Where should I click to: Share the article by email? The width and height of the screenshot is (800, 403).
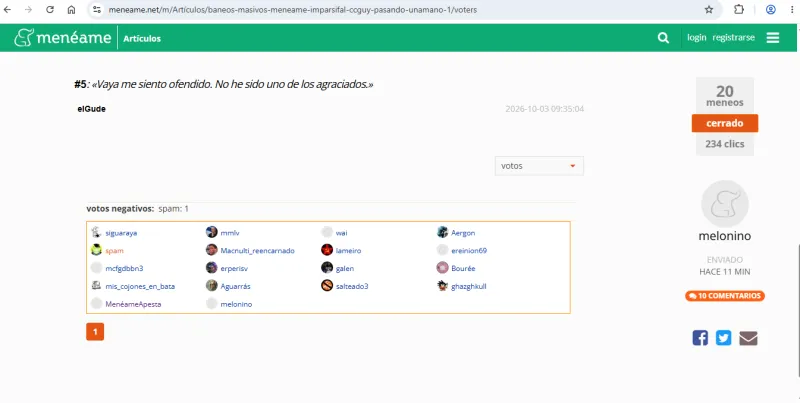748,338
